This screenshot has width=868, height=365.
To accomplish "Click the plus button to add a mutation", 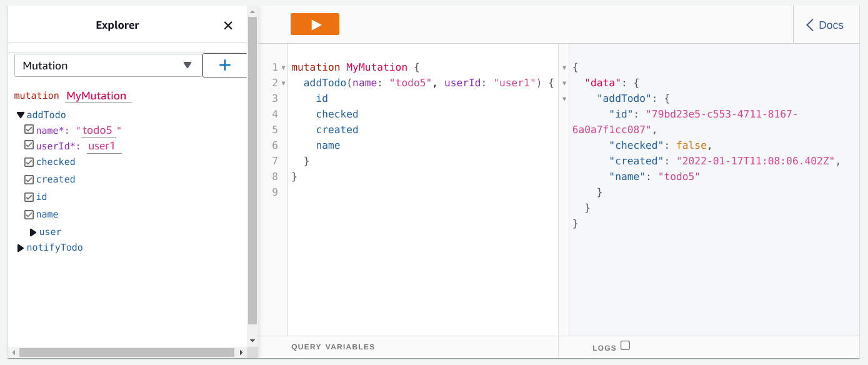I will 225,66.
